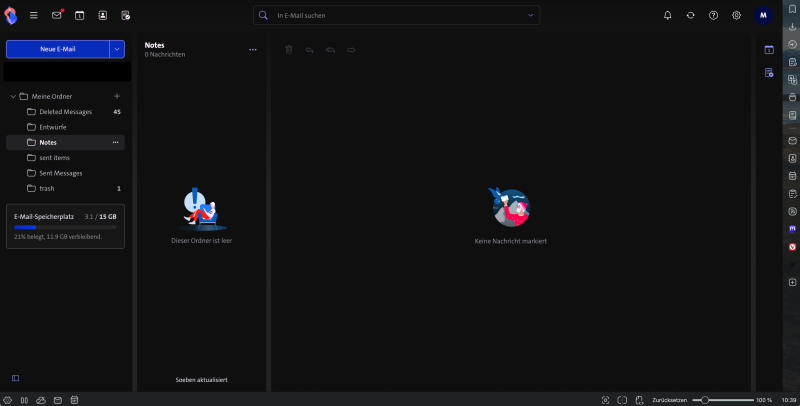Toggle mini calendar in right side panel
800x406 pixels.
pos(769,49)
